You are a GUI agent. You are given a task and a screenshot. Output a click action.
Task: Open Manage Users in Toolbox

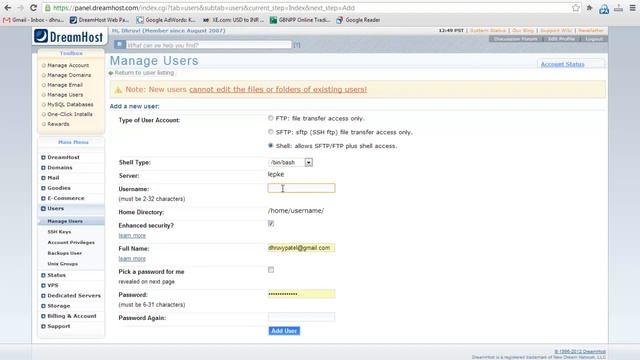tap(65, 95)
